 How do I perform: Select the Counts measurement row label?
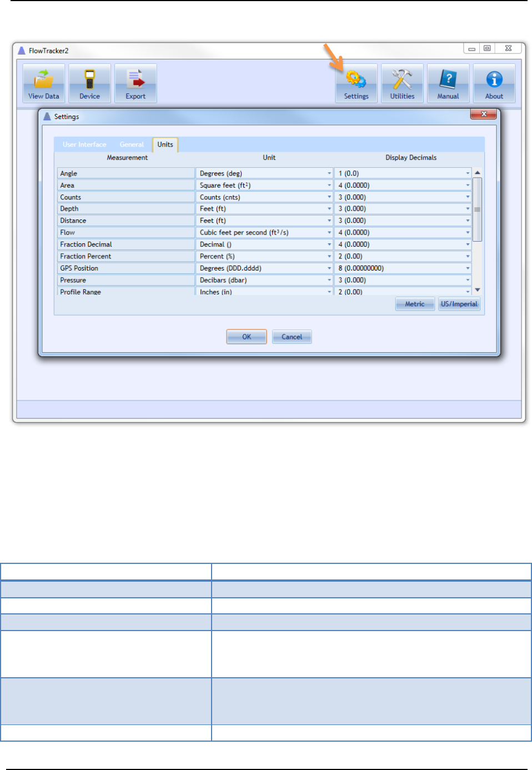point(126,197)
